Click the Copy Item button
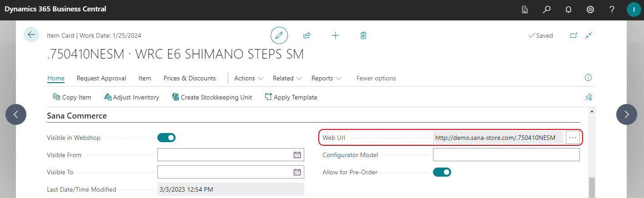Viewport: 644px width, 198px height. pos(72,97)
